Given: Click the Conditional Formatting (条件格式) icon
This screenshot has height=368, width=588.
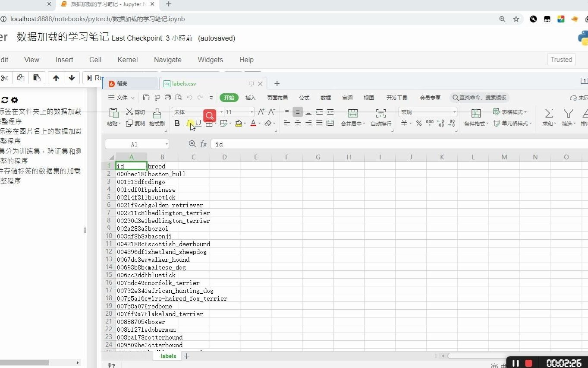Looking at the screenshot, I should (x=476, y=113).
